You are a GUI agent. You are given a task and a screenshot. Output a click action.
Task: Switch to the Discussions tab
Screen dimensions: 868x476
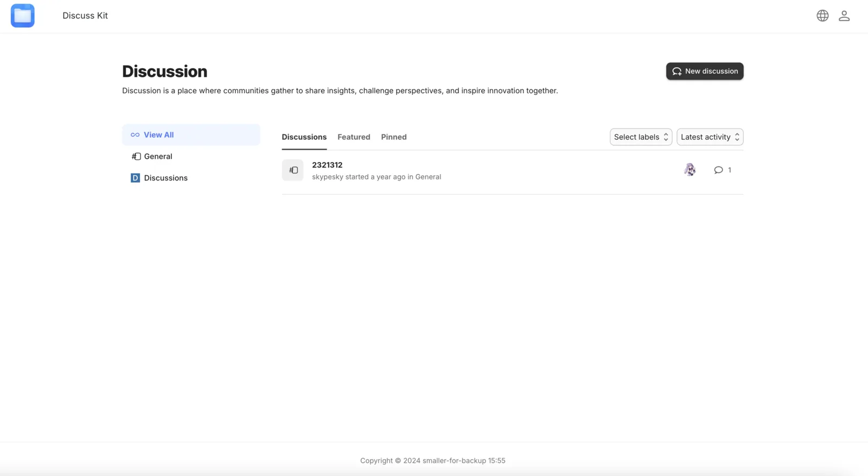point(304,137)
